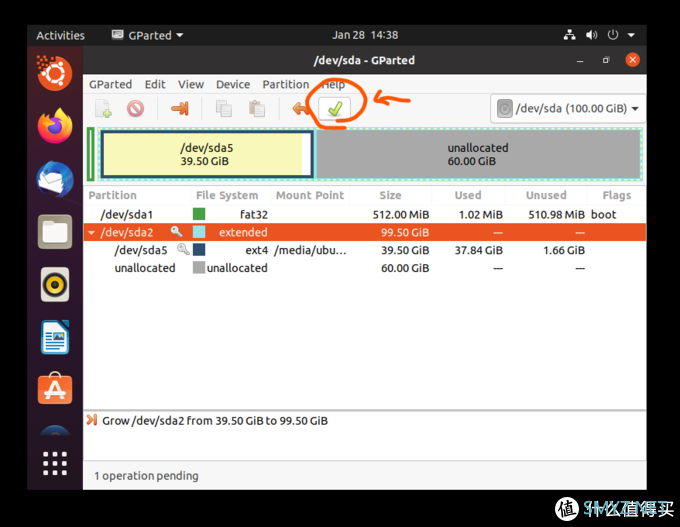Select the /dev/sda2 extended partition row
The image size is (680, 527).
364,232
